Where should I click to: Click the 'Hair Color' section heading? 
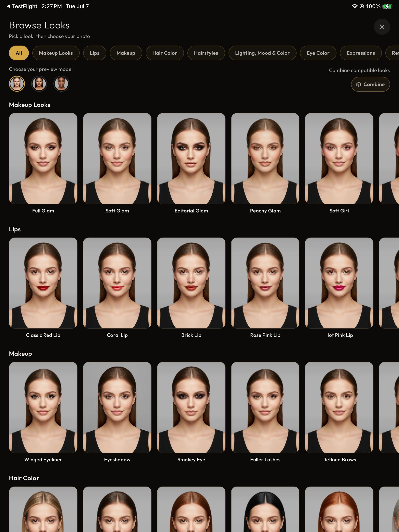(24, 478)
